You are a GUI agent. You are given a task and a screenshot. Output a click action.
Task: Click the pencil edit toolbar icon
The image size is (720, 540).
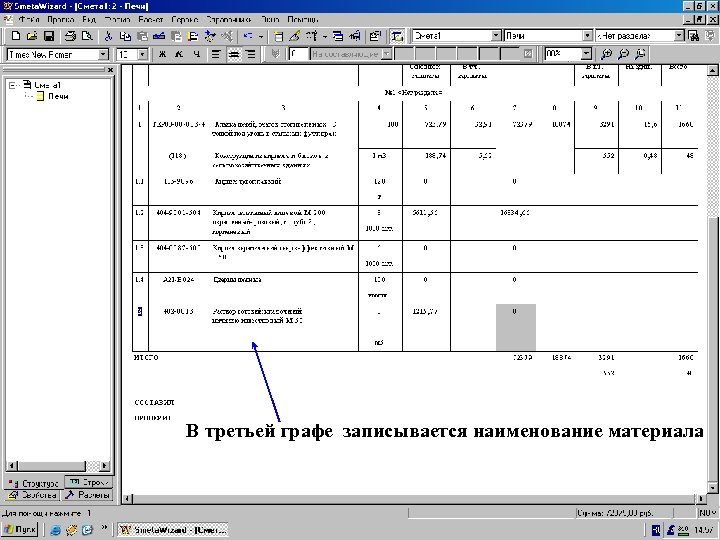point(295,36)
